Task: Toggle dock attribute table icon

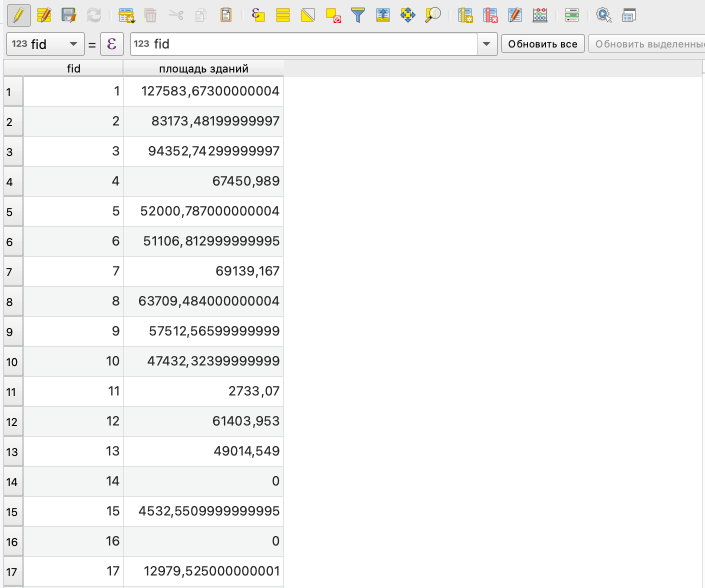Action: pyautogui.click(x=629, y=15)
